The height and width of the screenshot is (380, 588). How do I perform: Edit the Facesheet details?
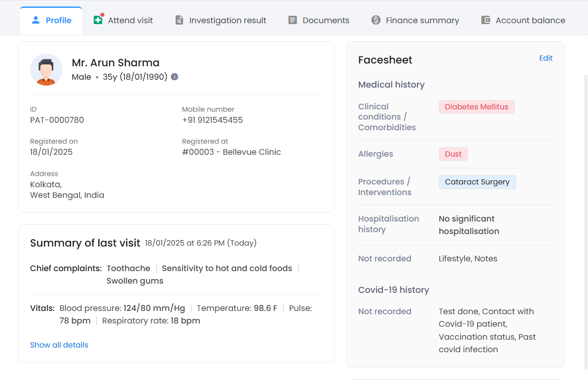[545, 58]
